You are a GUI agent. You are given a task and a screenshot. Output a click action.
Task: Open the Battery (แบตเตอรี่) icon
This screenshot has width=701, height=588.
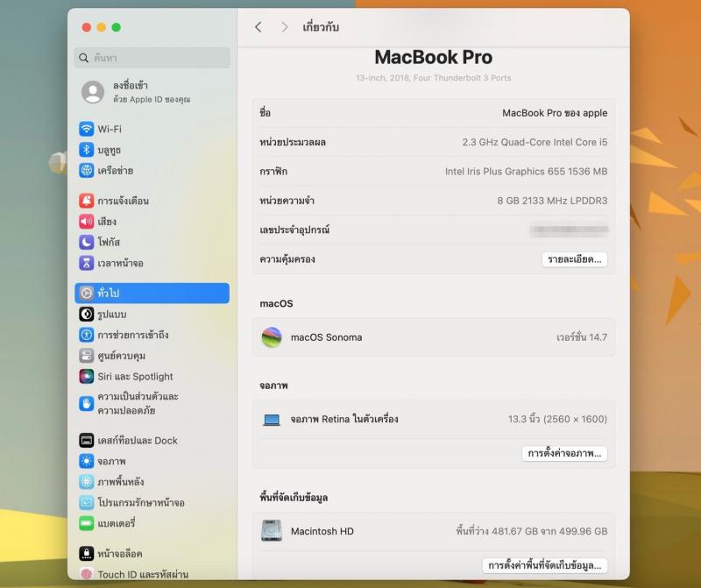(86, 523)
